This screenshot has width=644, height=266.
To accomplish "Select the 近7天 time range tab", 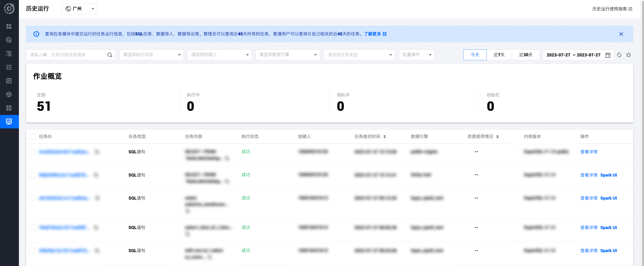I will coord(499,55).
